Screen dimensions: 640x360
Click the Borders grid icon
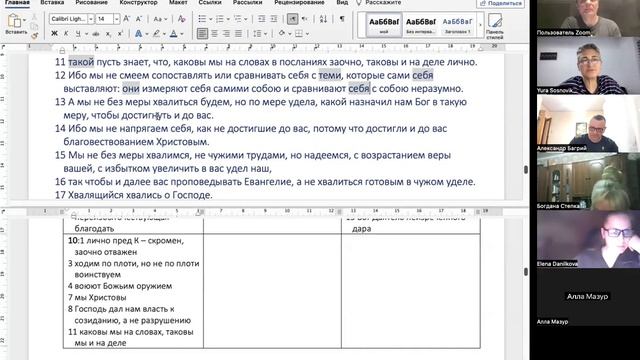pos(299,34)
